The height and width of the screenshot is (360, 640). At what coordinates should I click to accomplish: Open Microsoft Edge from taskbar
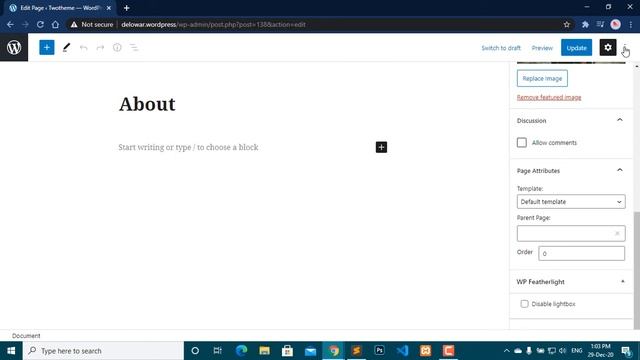[x=241, y=351]
